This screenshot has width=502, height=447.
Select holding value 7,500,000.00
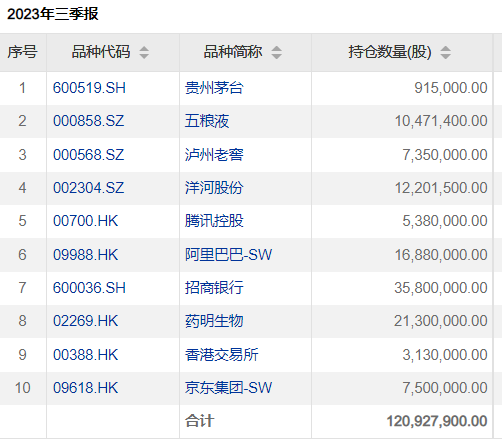tap(445, 388)
